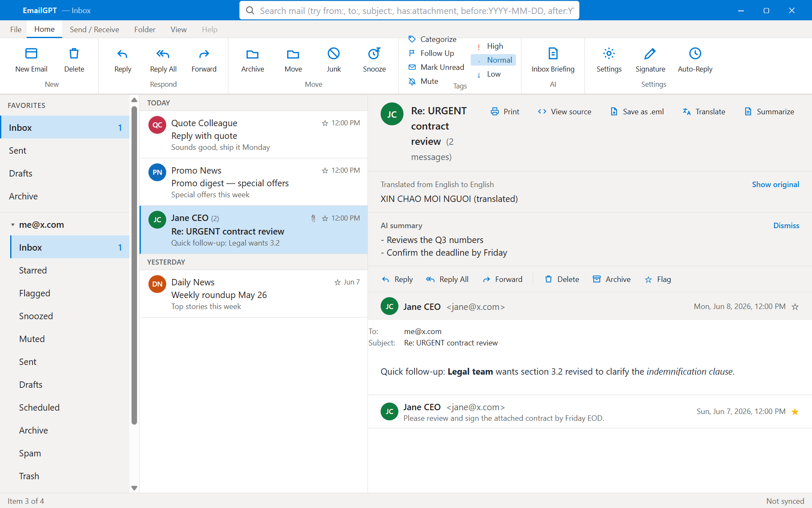Open the View ribbon tab
This screenshot has width=812, height=508.
click(178, 29)
